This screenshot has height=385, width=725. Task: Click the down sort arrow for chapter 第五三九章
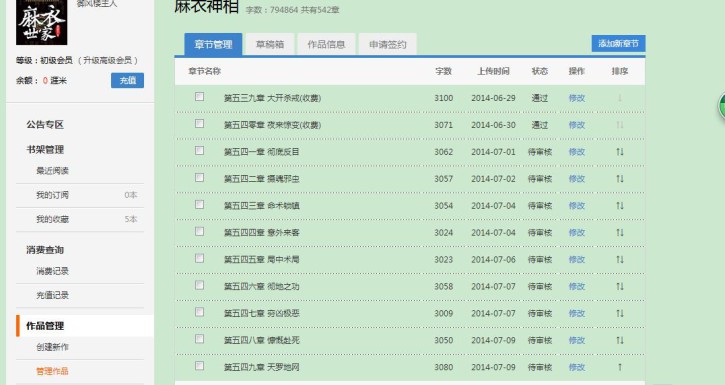tap(620, 98)
